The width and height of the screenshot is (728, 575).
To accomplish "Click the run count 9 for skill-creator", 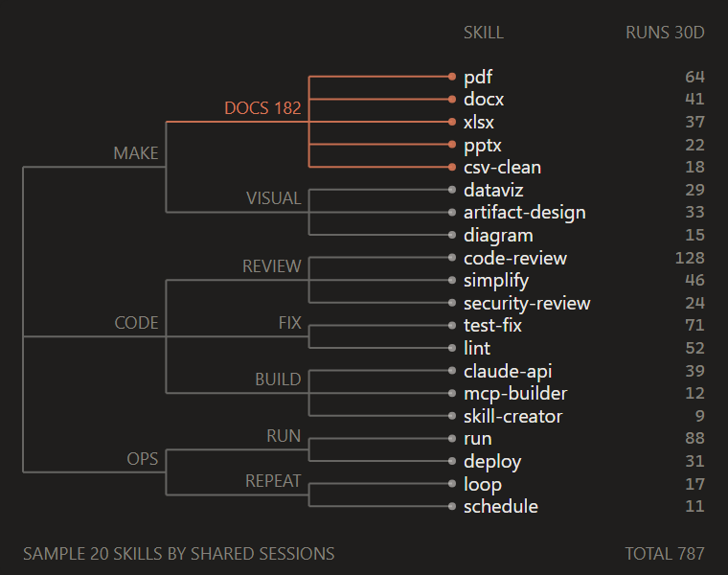I will pyautogui.click(x=700, y=416).
